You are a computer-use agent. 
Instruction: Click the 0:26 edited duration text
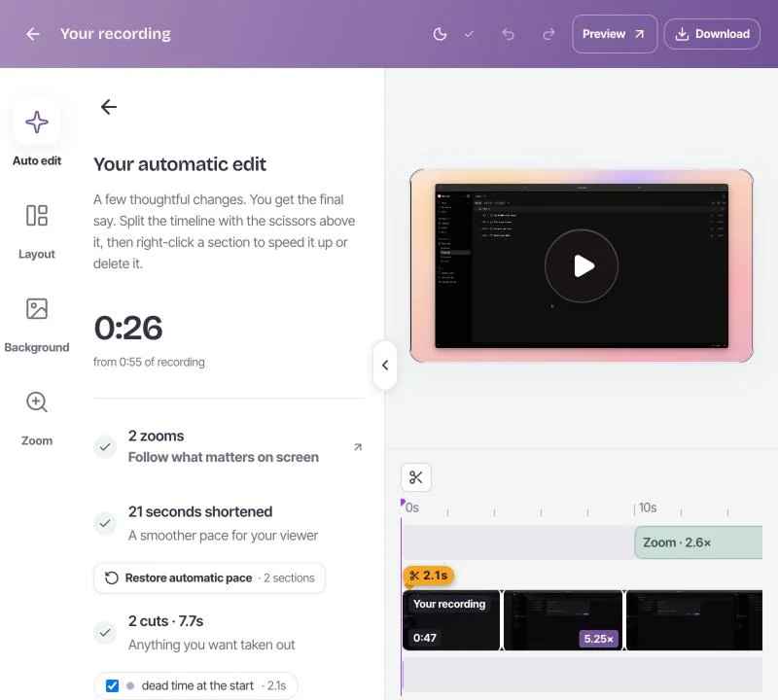pos(128,328)
